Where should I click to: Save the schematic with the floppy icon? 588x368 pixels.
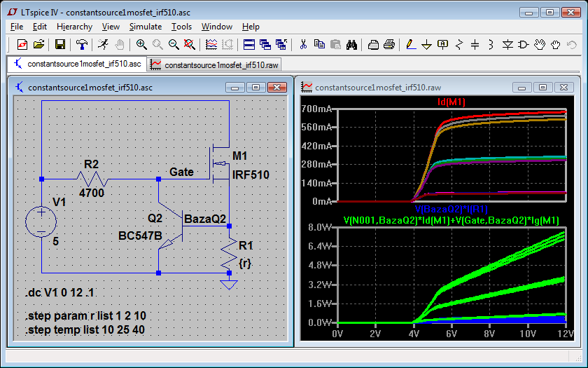(60, 45)
